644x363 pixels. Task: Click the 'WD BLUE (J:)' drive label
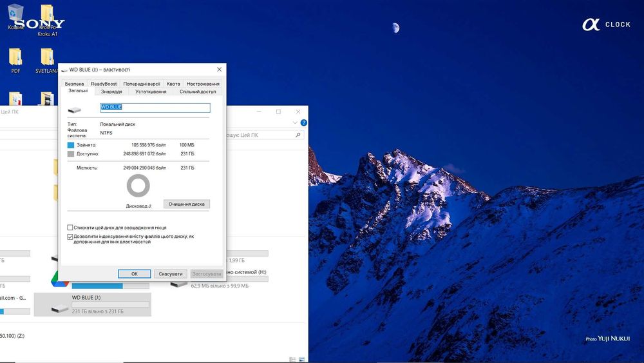coord(86,298)
